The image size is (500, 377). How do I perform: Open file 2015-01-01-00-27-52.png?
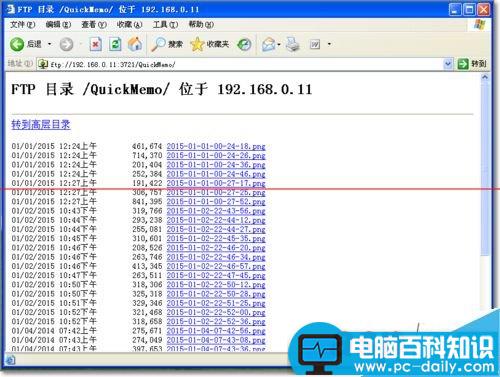click(x=216, y=202)
